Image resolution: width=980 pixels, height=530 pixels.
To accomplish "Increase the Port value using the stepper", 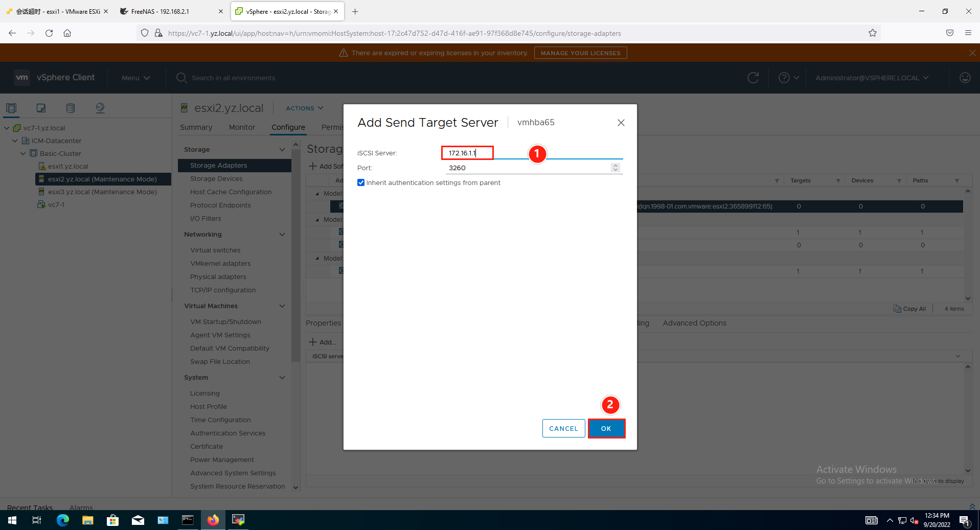I will (614, 165).
